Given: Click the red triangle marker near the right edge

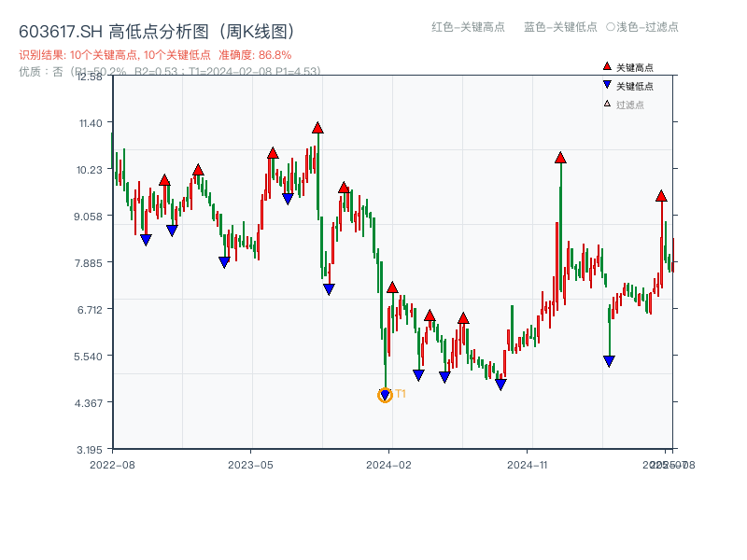Looking at the screenshot, I should [663, 196].
